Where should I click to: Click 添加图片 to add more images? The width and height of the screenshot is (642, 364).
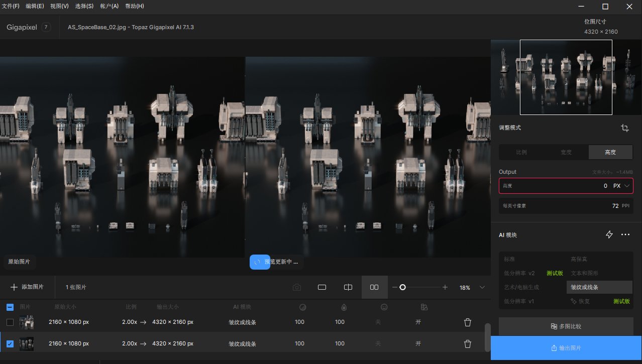[26, 287]
